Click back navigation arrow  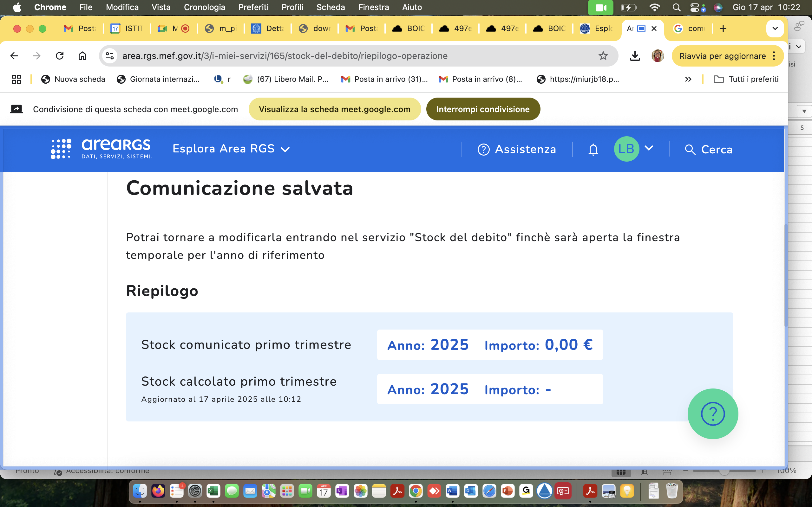click(x=14, y=56)
